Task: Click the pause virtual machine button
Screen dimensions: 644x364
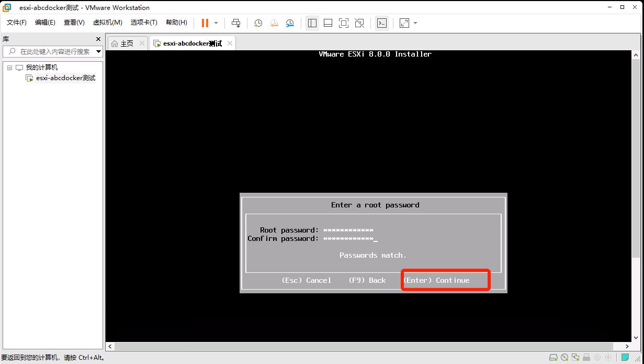Action: (205, 23)
